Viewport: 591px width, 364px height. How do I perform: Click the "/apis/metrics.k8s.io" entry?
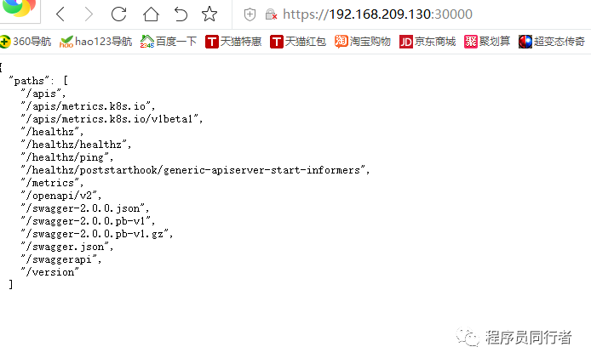point(85,106)
